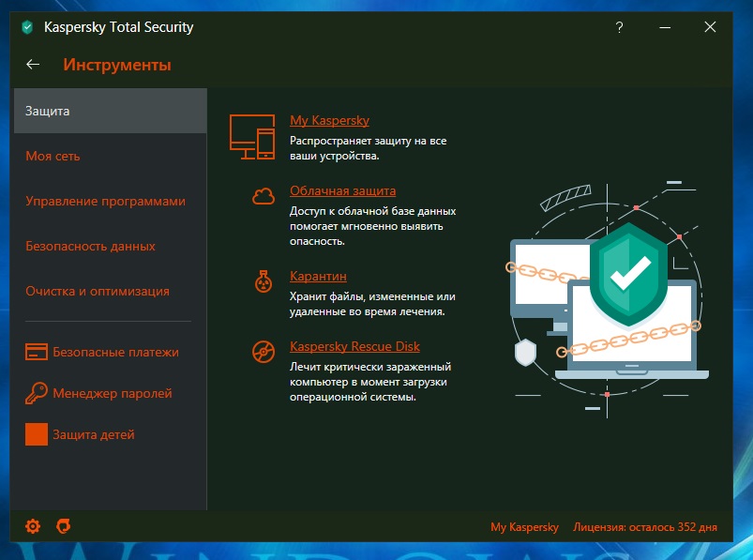Open support via the headset icon
This screenshot has height=560, width=753.
pyautogui.click(x=64, y=526)
